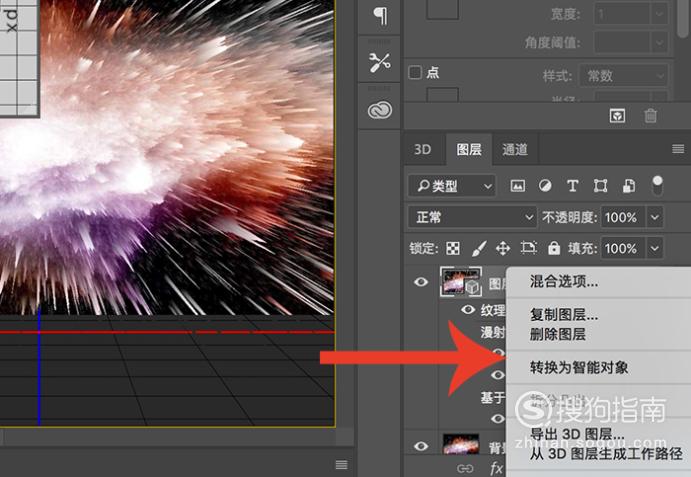
Task: Hide the background layer via its eye icon
Action: (421, 446)
